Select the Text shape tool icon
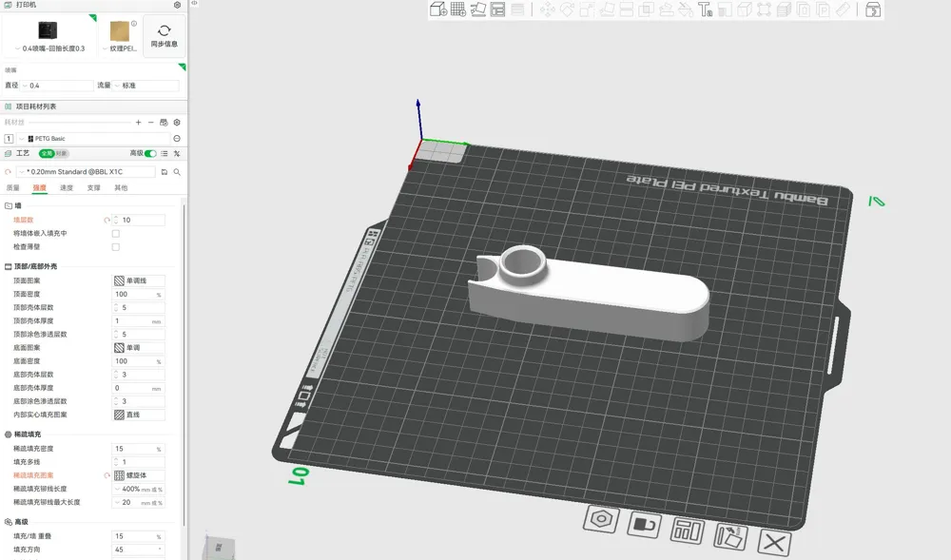This screenshot has height=560, width=951. pyautogui.click(x=706, y=10)
